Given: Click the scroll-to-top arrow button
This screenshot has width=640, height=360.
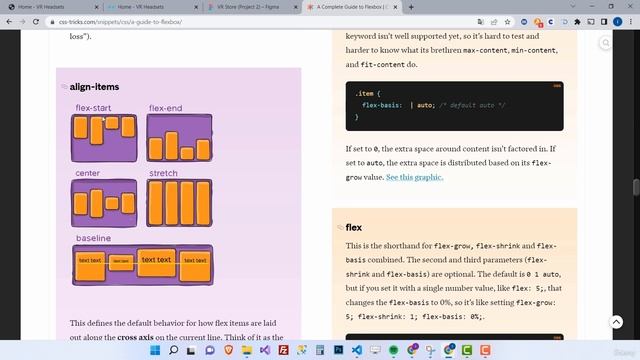Looking at the screenshot, I should 616,322.
